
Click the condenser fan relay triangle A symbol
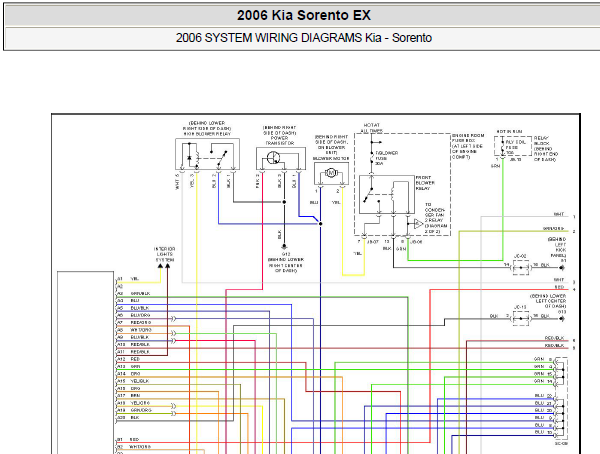point(419,224)
